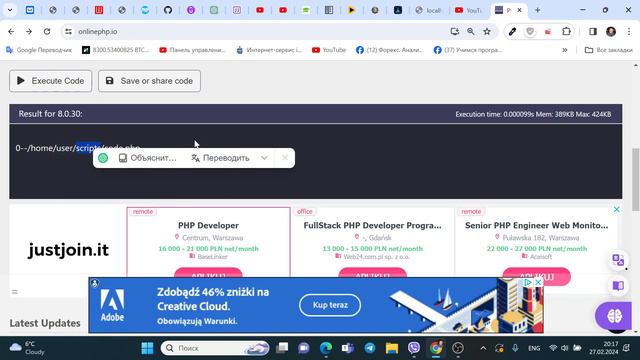Screen dimensions: 640x360
Task: Click Kup teraz in Adobe ad
Action: pyautogui.click(x=330, y=305)
